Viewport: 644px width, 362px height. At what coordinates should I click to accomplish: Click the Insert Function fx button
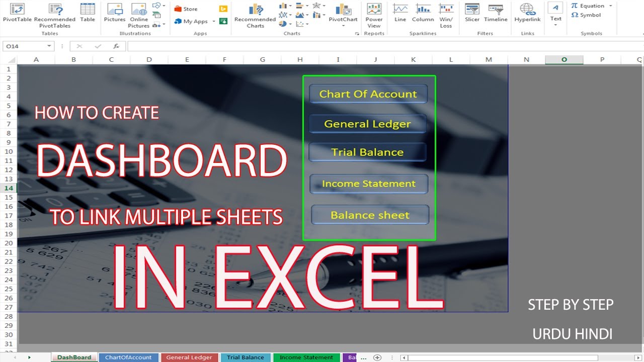[x=116, y=46]
